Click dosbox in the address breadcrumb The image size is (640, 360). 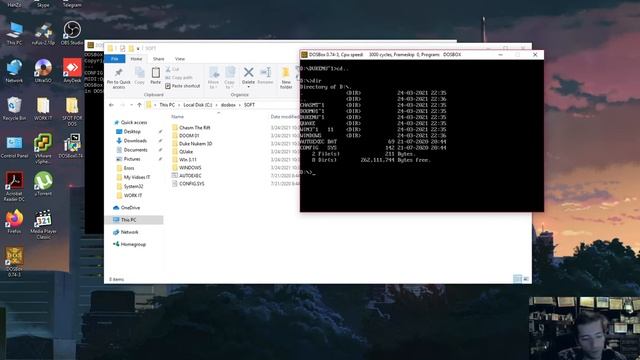228,105
